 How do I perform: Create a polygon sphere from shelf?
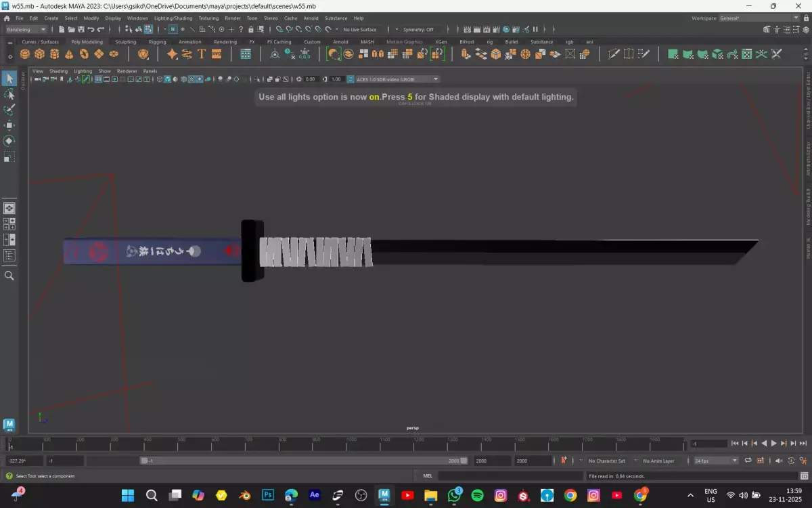tap(24, 54)
